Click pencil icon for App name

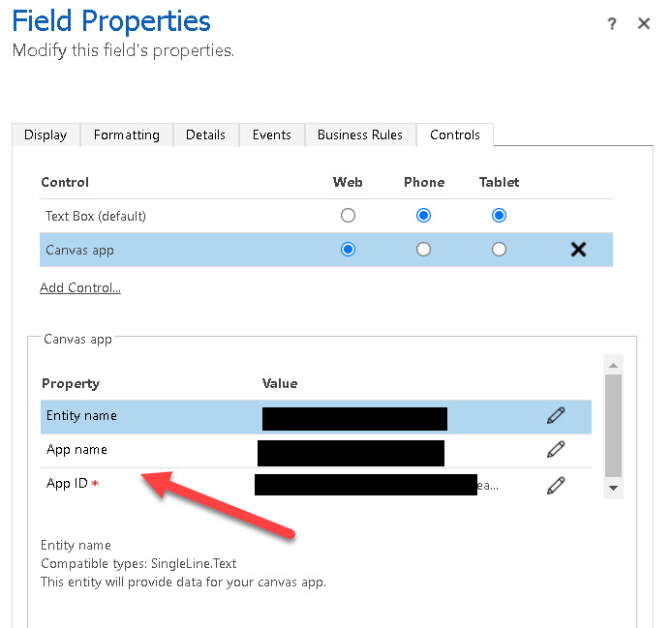(556, 450)
